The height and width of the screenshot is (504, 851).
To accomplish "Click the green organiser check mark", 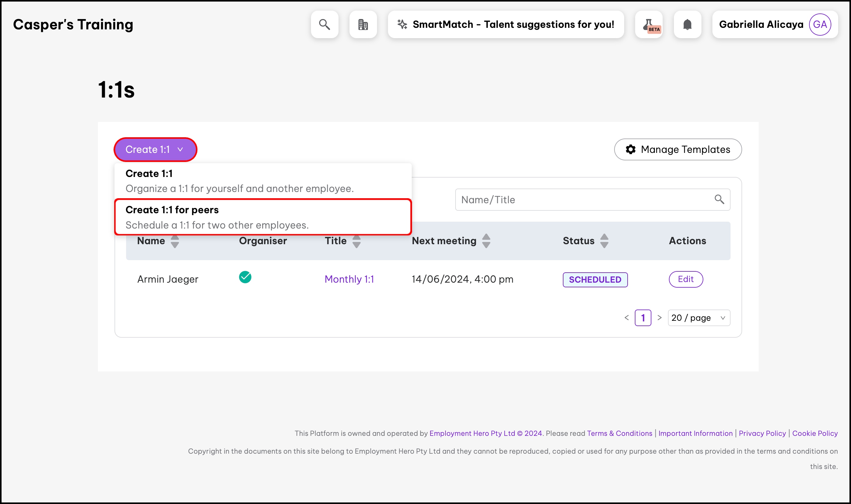I will click(x=245, y=277).
